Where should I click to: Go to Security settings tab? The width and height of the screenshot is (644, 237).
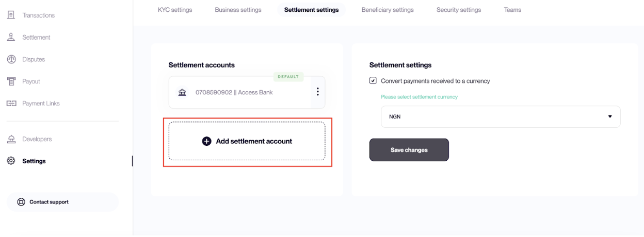(458, 10)
